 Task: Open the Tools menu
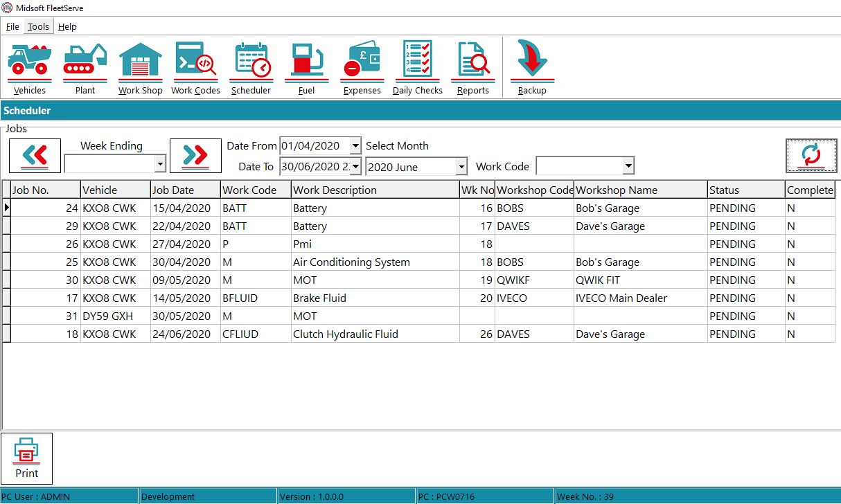point(37,26)
